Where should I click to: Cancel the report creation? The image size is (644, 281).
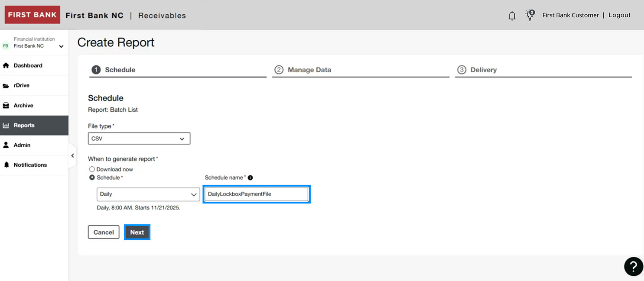pyautogui.click(x=104, y=232)
